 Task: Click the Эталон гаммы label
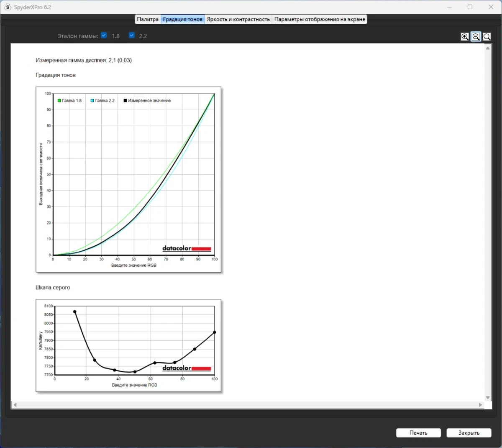(x=78, y=36)
